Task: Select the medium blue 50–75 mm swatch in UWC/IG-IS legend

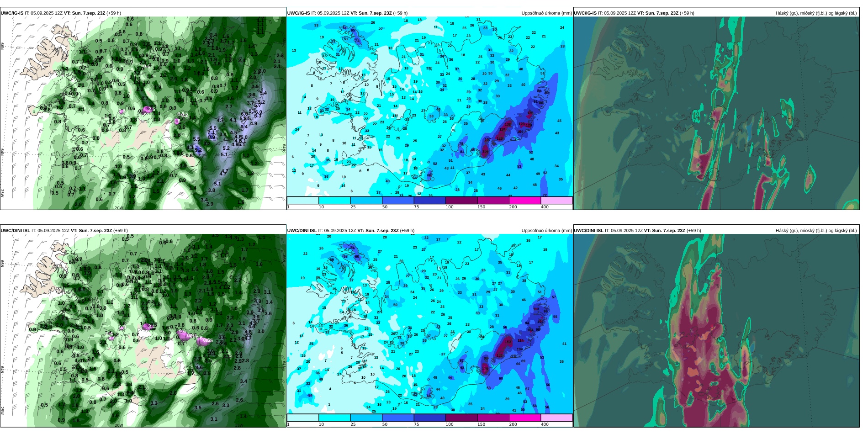Action: coord(398,200)
